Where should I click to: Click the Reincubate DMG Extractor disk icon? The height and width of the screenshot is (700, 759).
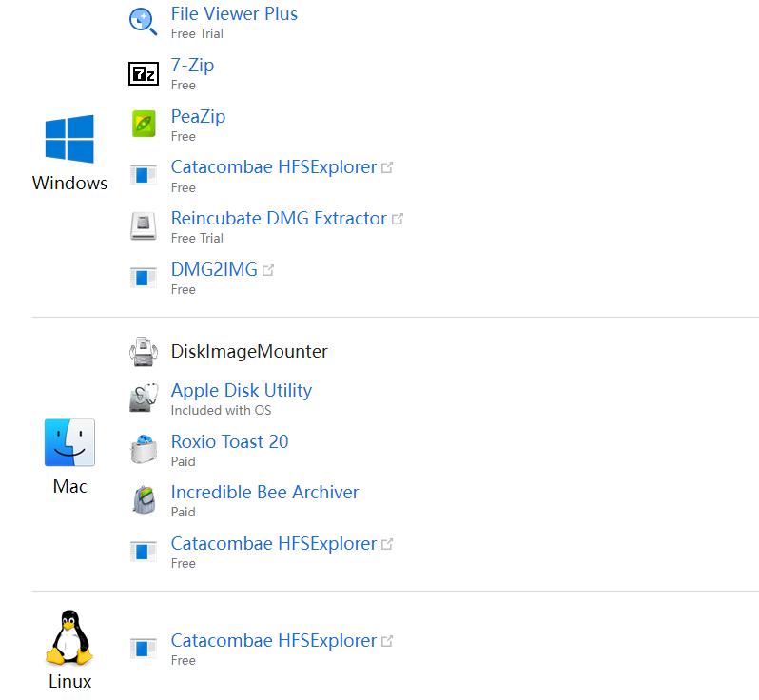(144, 225)
